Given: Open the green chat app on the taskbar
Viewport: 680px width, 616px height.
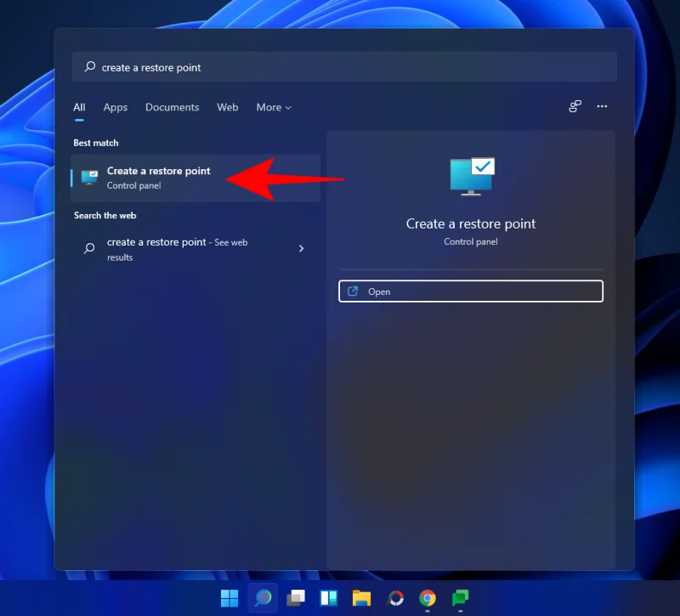Looking at the screenshot, I should pyautogui.click(x=460, y=597).
